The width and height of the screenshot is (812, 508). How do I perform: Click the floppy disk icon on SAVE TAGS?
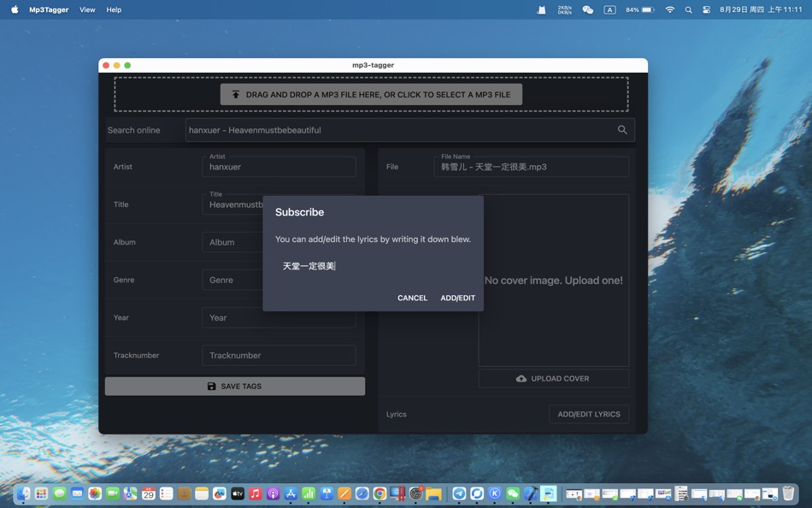(x=211, y=386)
